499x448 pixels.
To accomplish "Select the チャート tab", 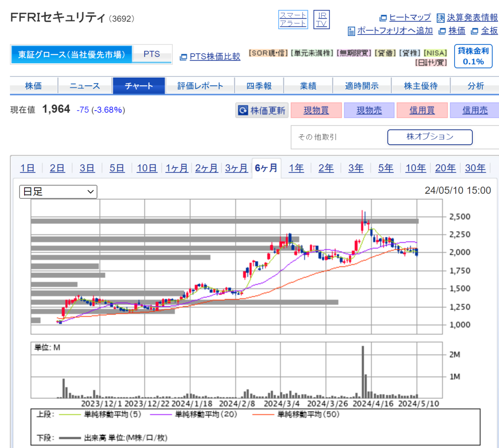I will click(139, 86).
